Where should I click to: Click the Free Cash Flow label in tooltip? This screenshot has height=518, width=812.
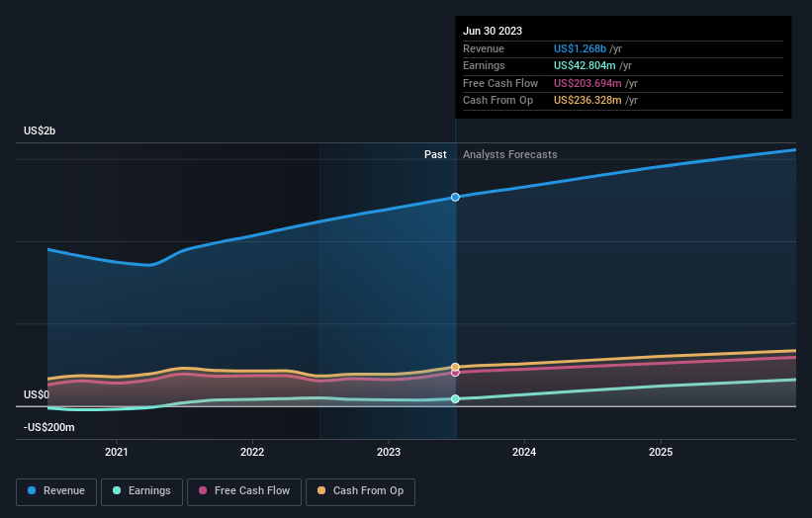point(500,83)
